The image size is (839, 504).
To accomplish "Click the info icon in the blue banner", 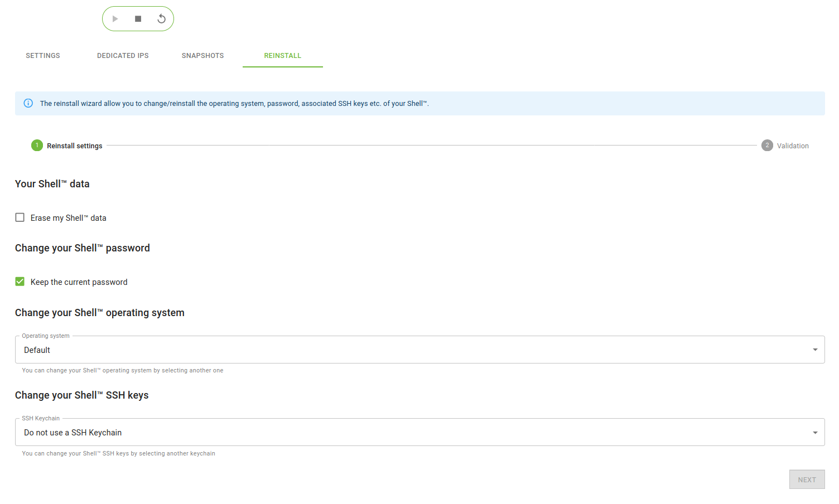I will coord(28,103).
